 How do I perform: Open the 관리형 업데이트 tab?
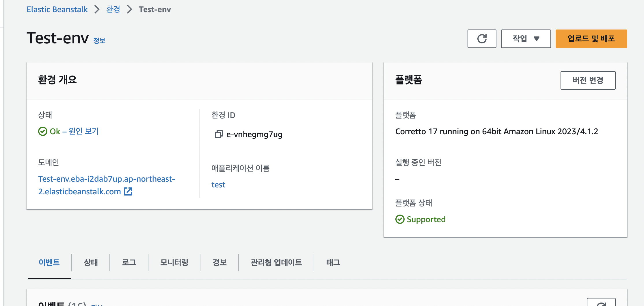[x=276, y=262]
